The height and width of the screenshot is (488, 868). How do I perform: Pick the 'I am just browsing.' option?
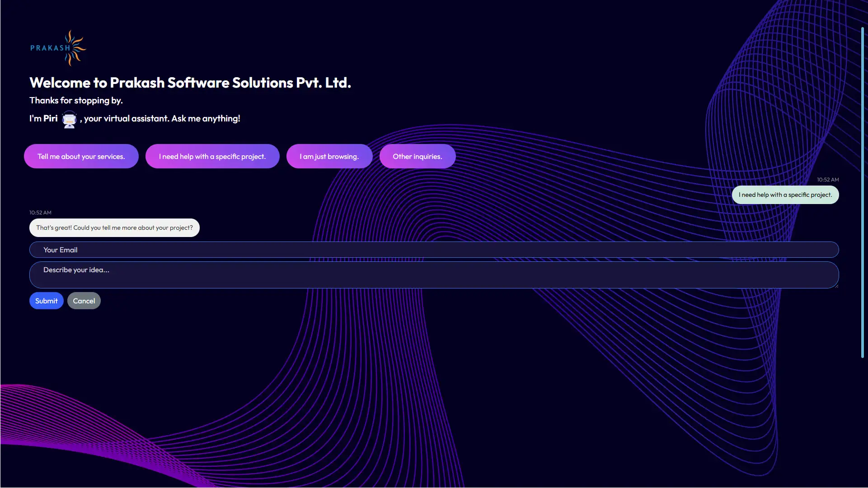pos(329,156)
